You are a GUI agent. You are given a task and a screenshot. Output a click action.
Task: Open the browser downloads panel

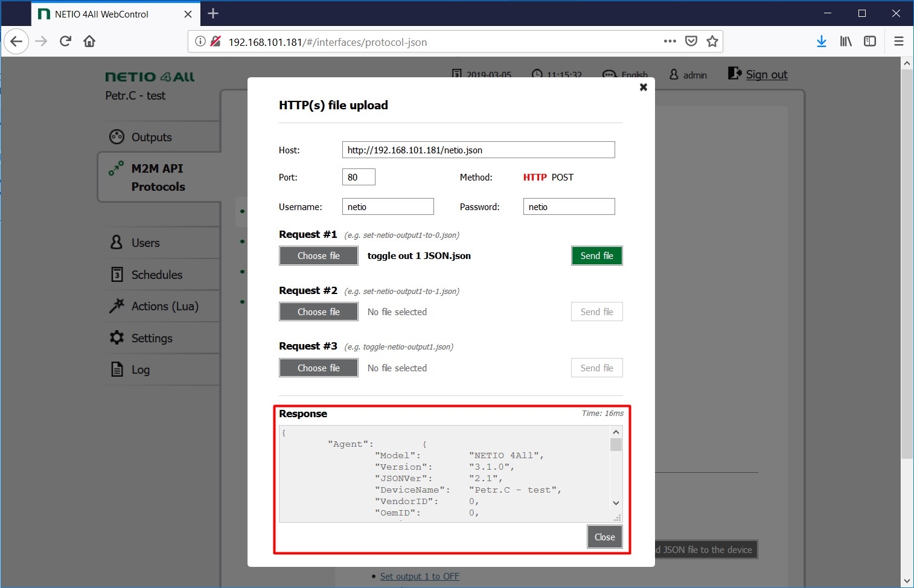[x=822, y=41]
